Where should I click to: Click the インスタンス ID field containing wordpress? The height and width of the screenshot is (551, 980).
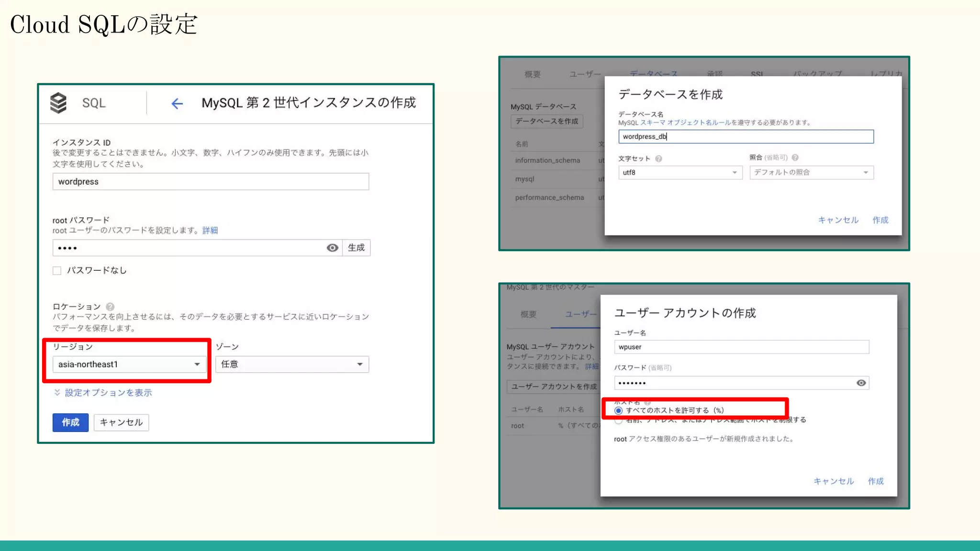coord(211,182)
